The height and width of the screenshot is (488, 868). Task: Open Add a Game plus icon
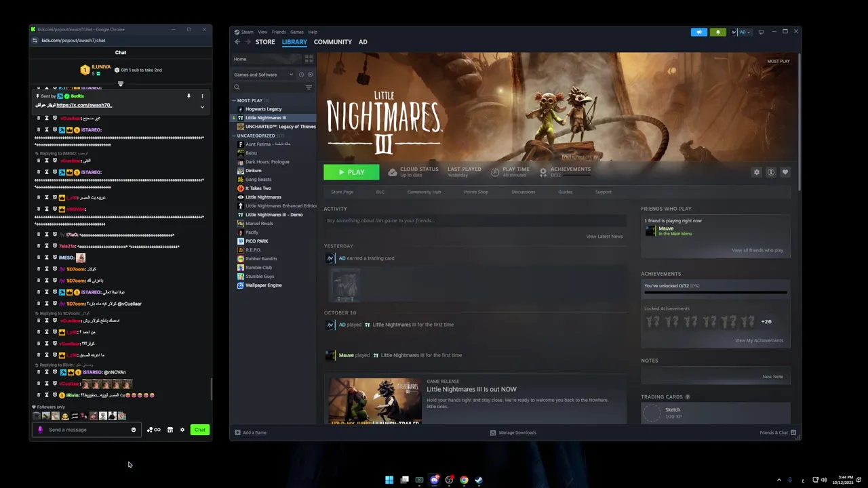[237, 432]
